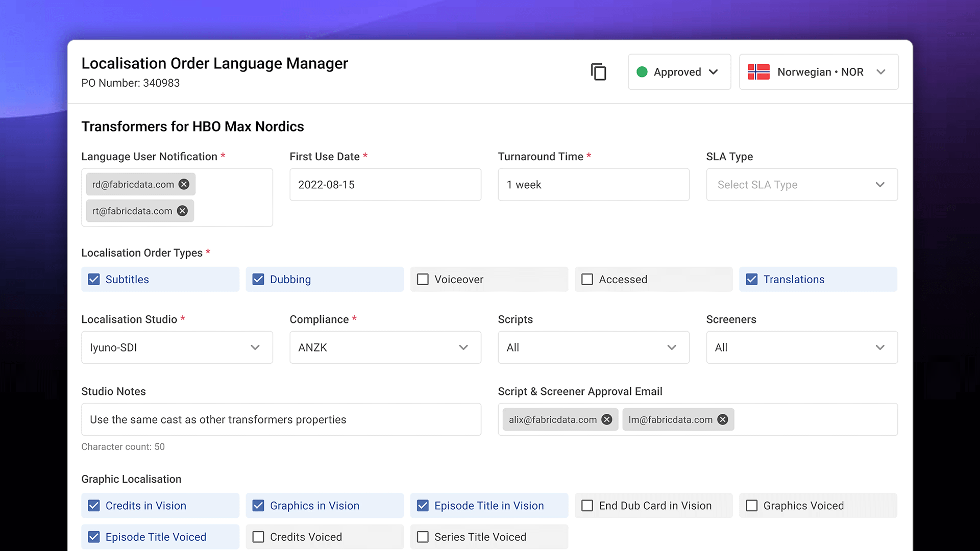Click 'Transformers for HBO Max Nordics' heading
This screenshot has height=551, width=980.
click(192, 127)
